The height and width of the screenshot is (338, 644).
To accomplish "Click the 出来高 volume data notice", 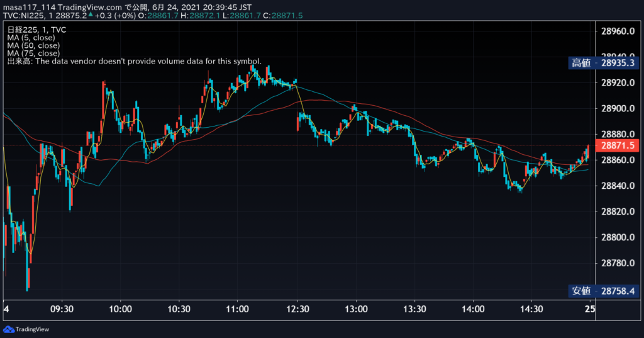I will (x=135, y=61).
